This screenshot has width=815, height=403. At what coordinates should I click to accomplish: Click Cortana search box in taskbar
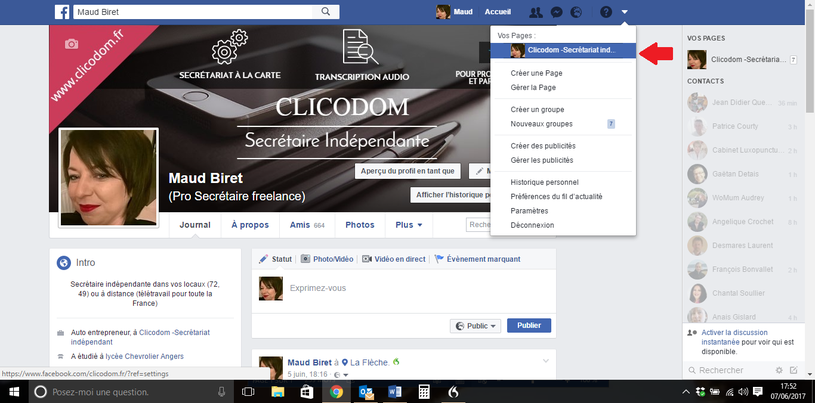(130, 392)
